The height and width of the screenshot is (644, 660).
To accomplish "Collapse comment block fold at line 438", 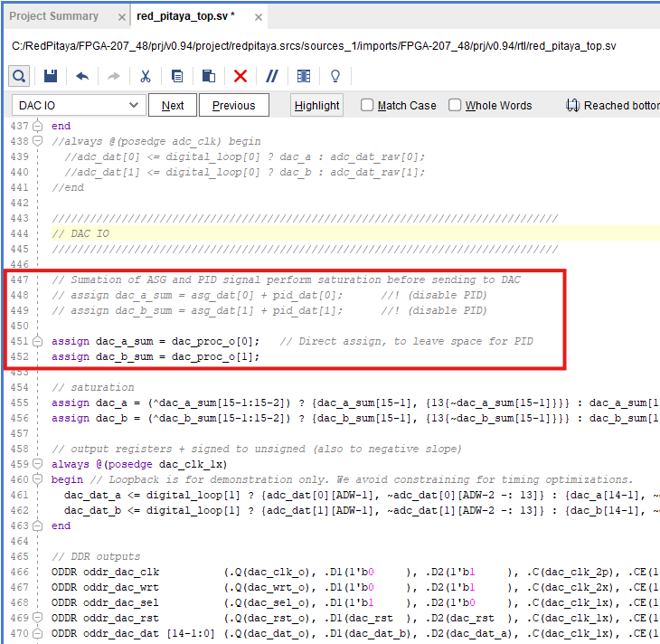I will pyautogui.click(x=37, y=141).
